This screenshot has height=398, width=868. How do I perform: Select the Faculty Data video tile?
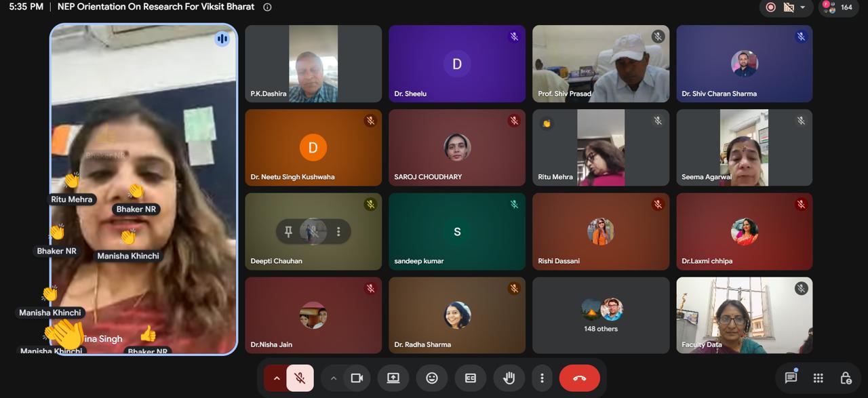point(745,315)
